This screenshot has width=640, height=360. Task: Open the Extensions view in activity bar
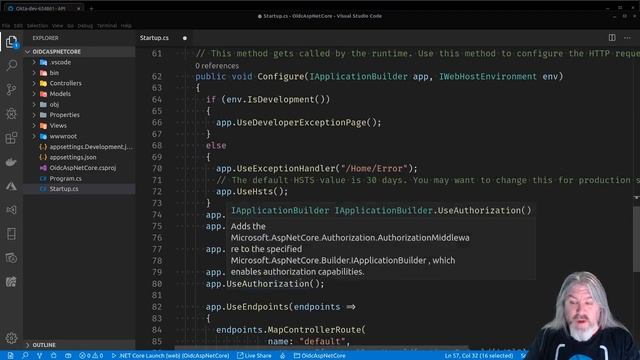pyautogui.click(x=11, y=138)
